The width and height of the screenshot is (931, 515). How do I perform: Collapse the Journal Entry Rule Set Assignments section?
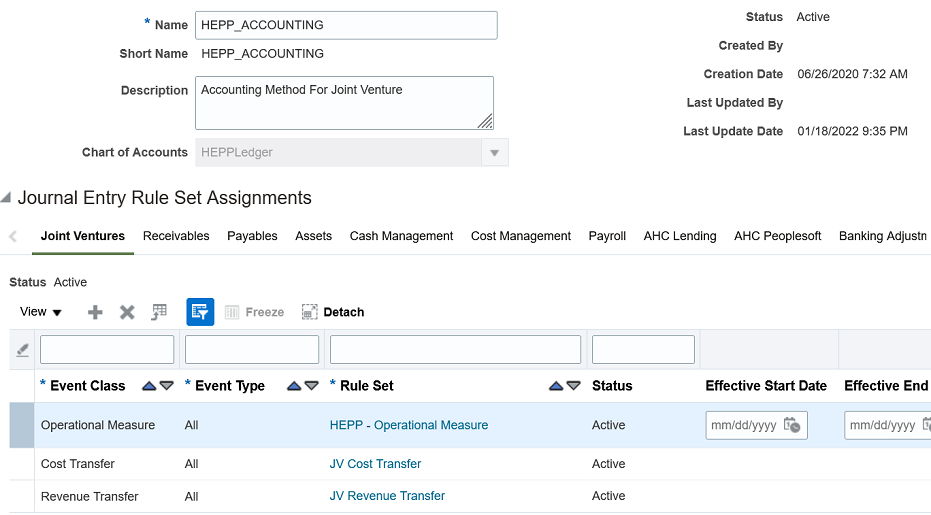pos(8,198)
